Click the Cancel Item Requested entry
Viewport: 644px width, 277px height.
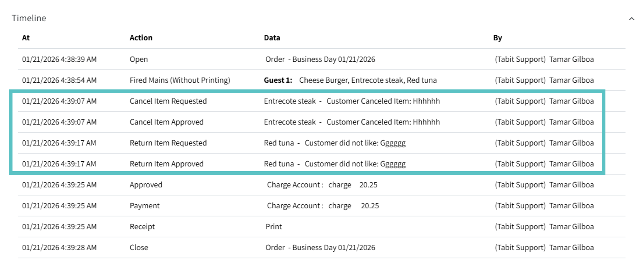[x=168, y=101]
